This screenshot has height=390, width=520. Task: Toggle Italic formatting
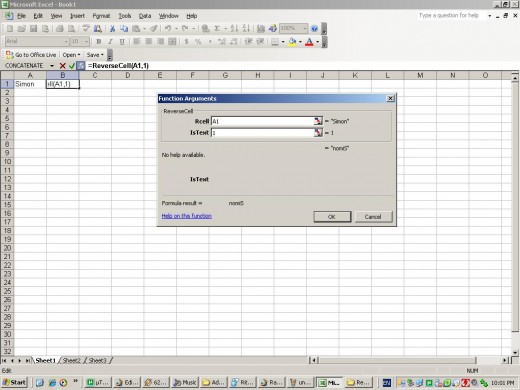tap(110, 42)
